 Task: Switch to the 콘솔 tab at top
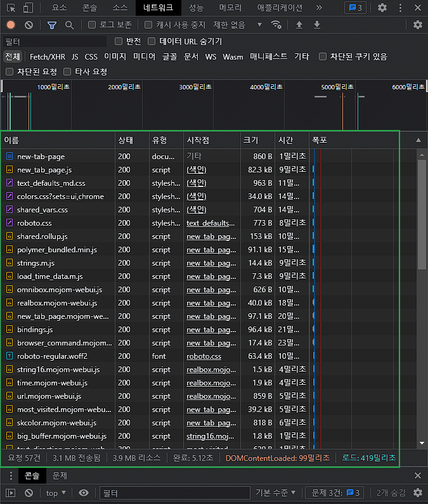coord(89,8)
